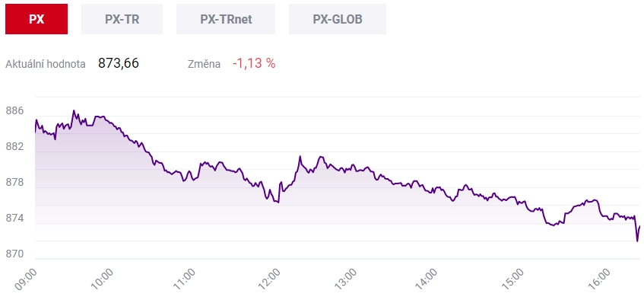Click the 14:00 time axis label
644x300 pixels.
(x=427, y=279)
